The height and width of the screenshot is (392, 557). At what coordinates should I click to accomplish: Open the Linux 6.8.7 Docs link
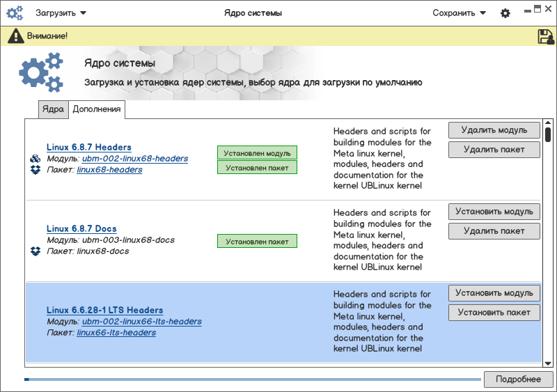[x=81, y=229]
